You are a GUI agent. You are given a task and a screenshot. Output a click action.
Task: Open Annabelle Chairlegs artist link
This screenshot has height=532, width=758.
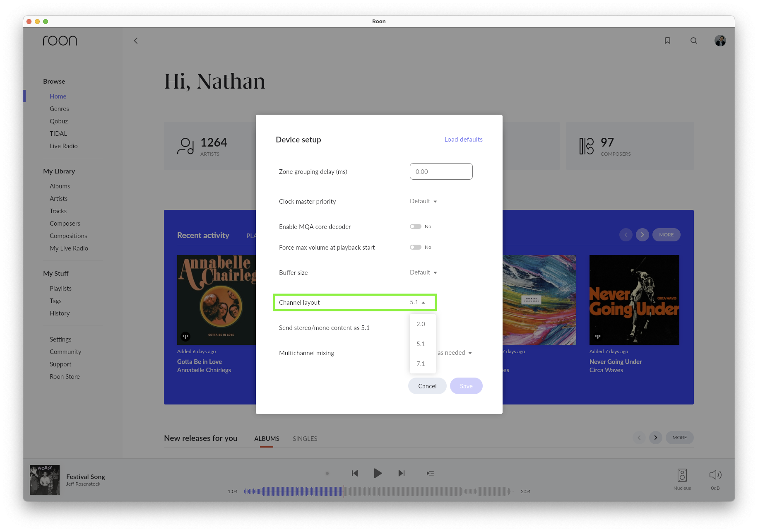click(x=204, y=370)
